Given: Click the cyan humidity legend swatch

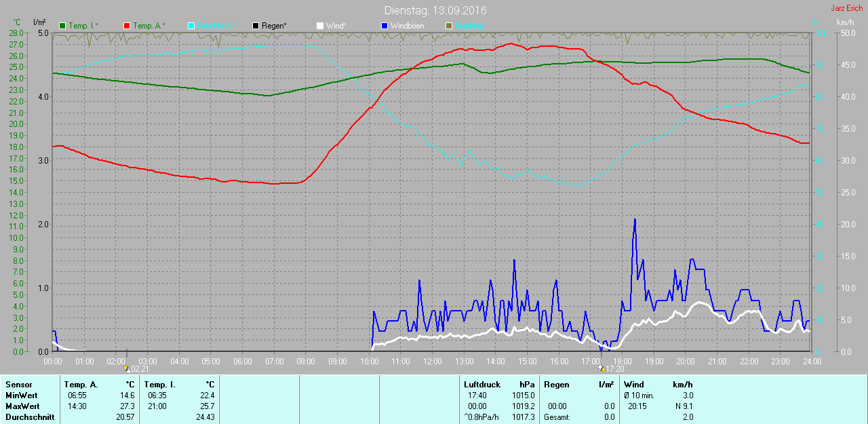Looking at the screenshot, I should pos(191,26).
